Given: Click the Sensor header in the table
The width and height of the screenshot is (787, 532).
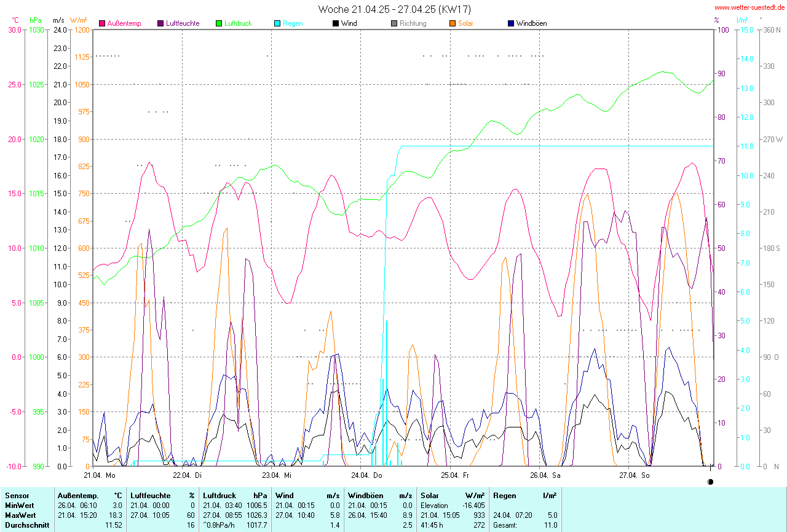Looking at the screenshot, I should (x=17, y=495).
